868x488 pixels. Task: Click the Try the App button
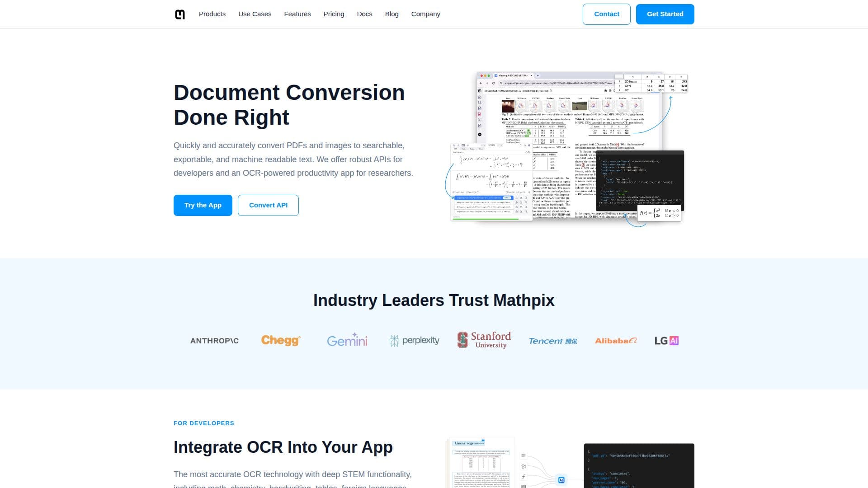tap(203, 205)
